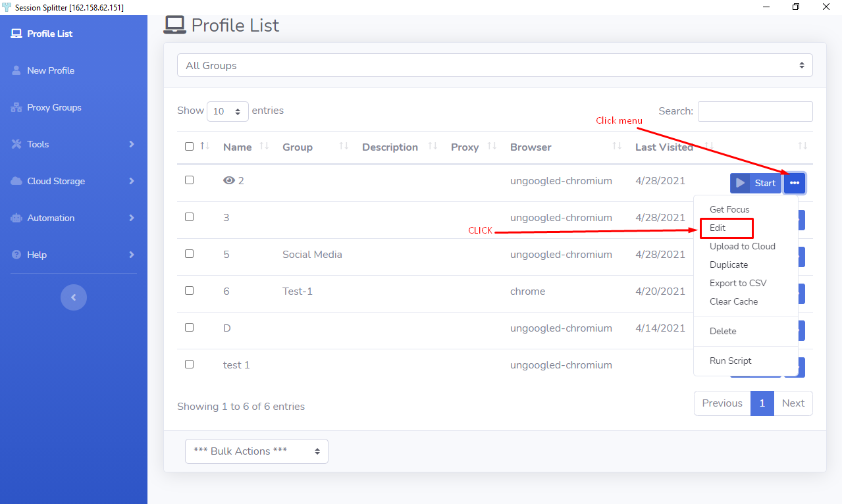Expand the Tools submenu arrow
842x504 pixels.
coord(132,144)
